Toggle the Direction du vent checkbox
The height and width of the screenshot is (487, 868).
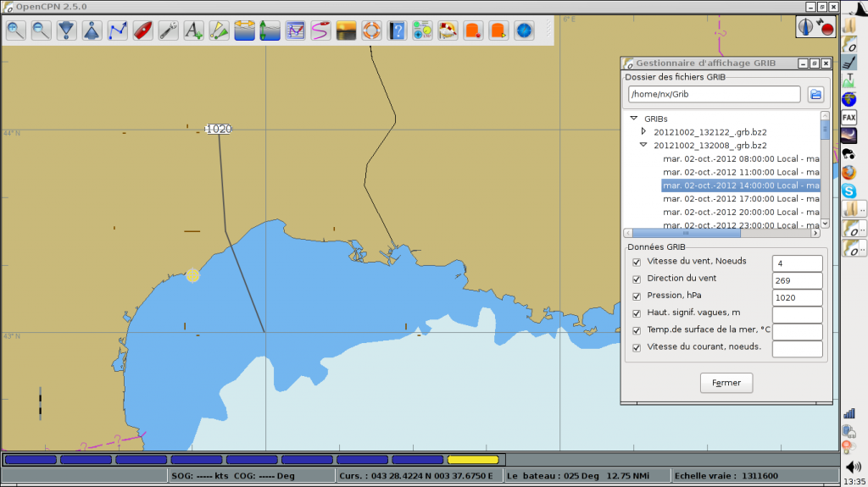coord(637,279)
